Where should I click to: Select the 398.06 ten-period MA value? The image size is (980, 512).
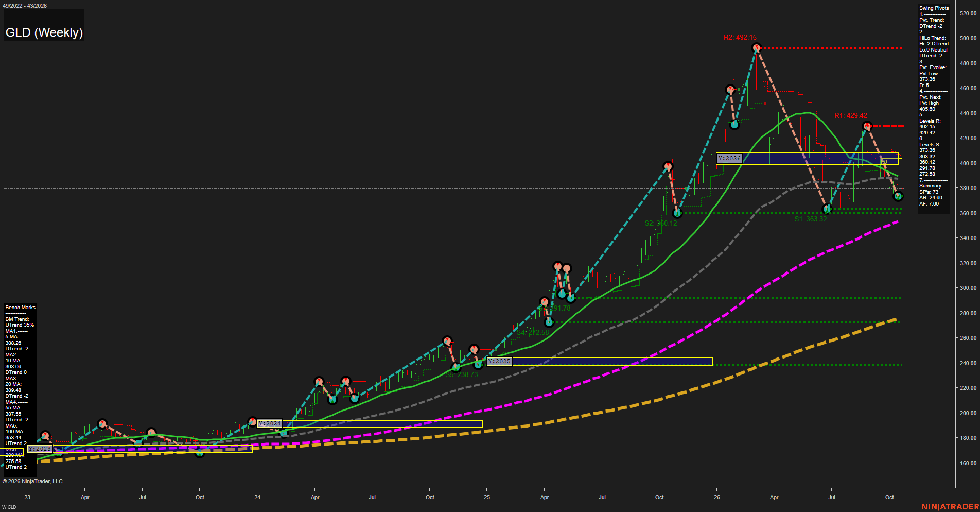pyautogui.click(x=13, y=367)
